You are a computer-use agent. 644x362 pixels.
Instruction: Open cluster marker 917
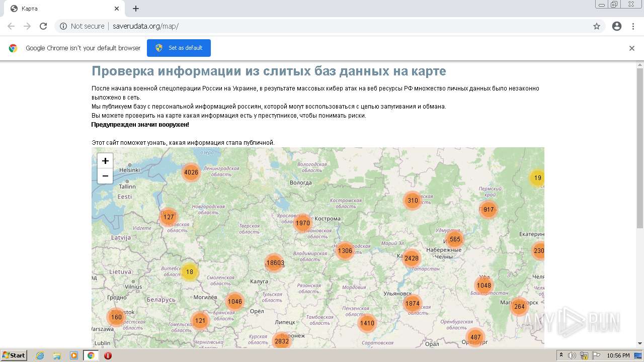pos(489,210)
